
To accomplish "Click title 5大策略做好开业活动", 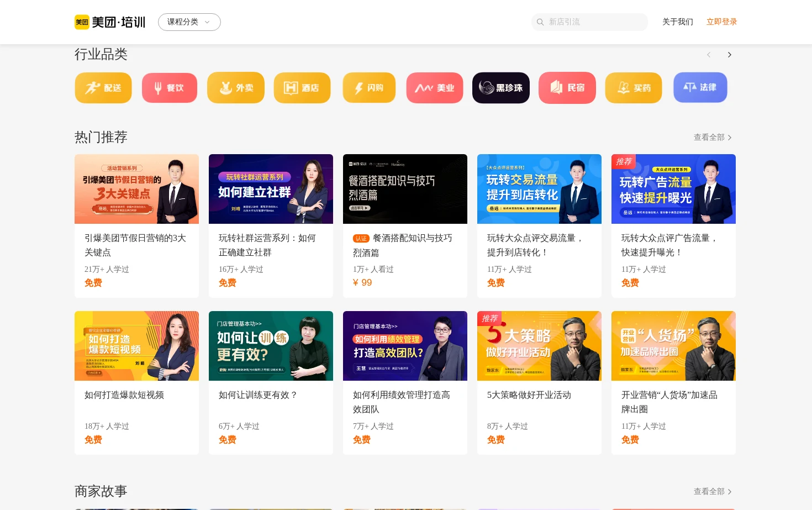I will tap(529, 395).
